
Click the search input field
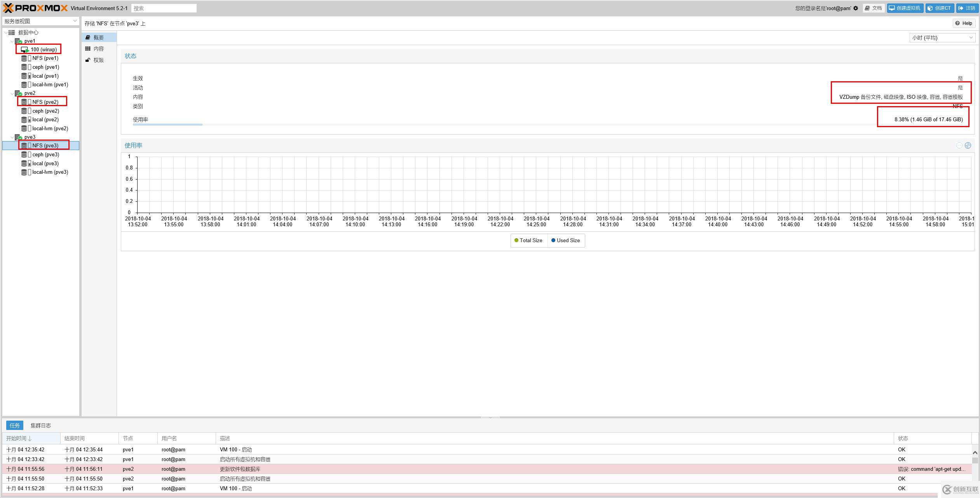click(164, 8)
